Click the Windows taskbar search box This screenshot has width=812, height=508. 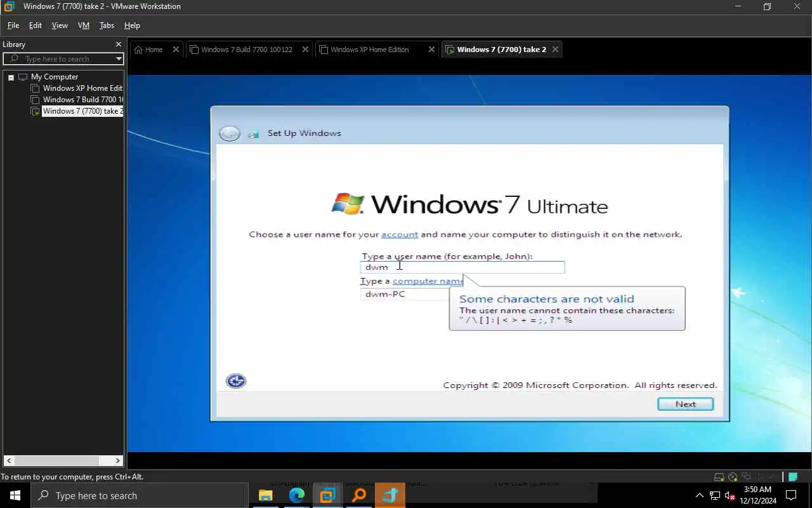140,495
